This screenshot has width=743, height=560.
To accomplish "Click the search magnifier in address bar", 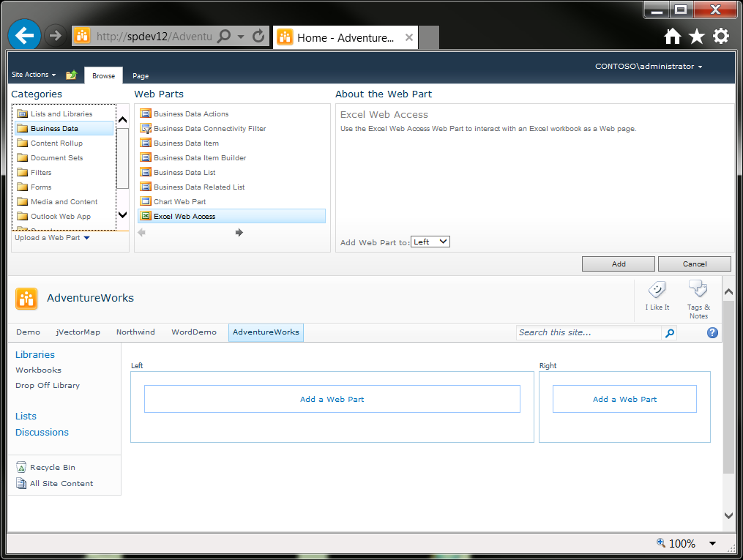I will tap(224, 36).
